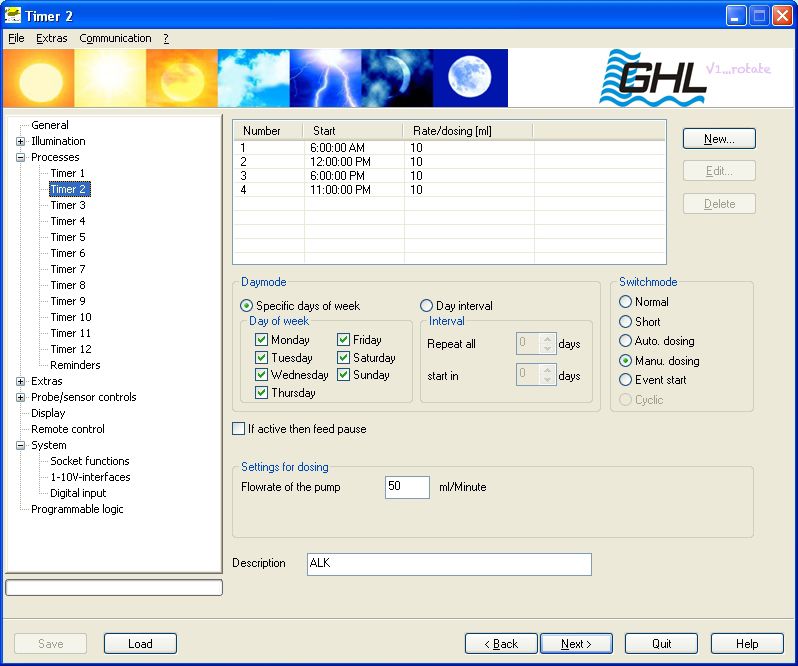Uncheck the Monday checkbox
The image size is (798, 666).
tap(262, 340)
